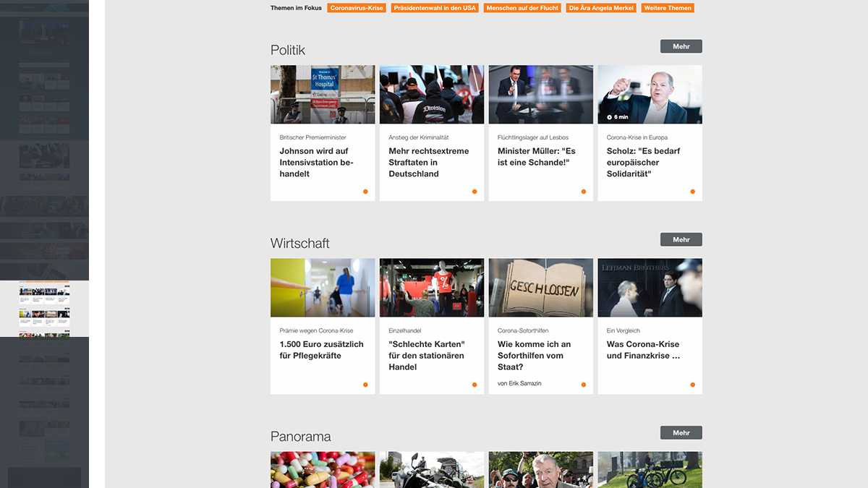Screen dimensions: 868x488
Task: Open the GESCHLOSSEN sign article image
Action: coord(540,288)
